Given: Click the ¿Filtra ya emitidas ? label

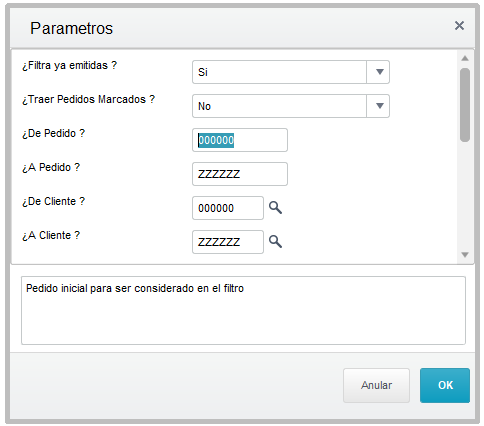Looking at the screenshot, I should pos(69,65).
